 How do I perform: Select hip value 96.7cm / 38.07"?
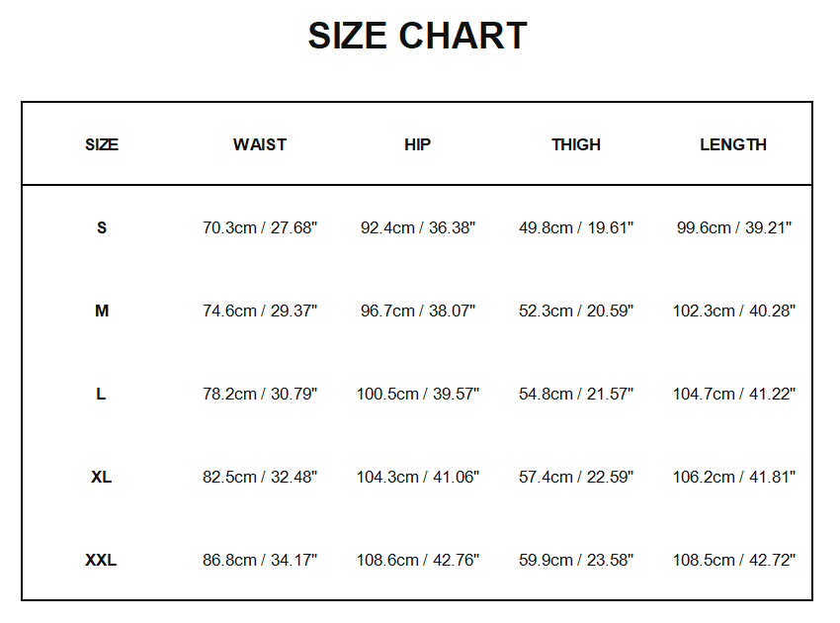418,311
